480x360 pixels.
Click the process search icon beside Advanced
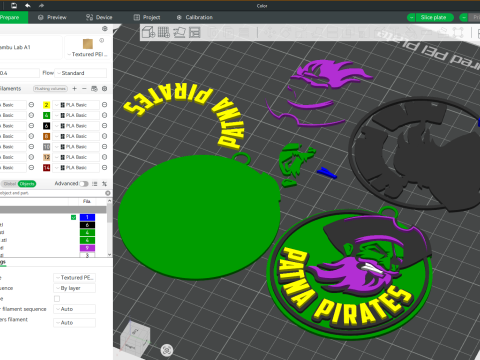[105, 184]
